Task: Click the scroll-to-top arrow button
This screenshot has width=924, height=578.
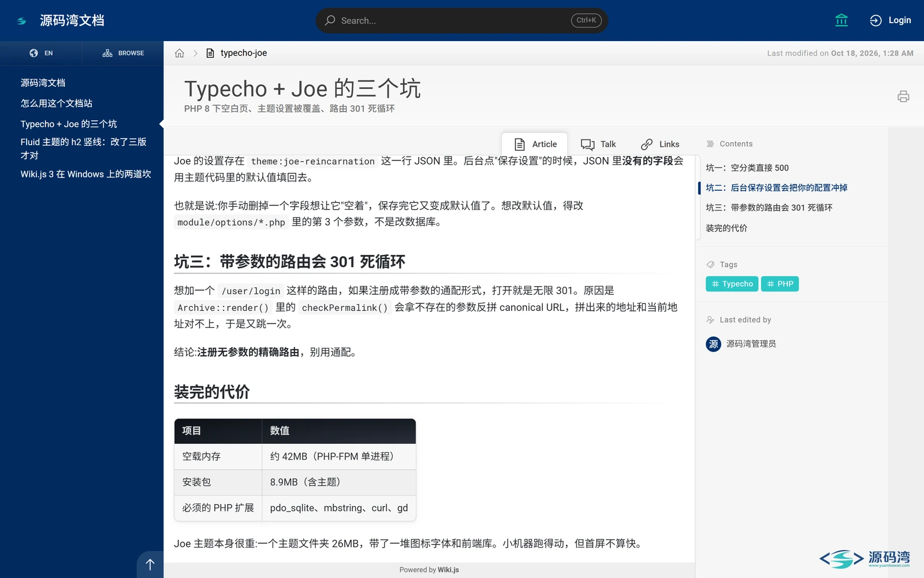Action: point(150,565)
